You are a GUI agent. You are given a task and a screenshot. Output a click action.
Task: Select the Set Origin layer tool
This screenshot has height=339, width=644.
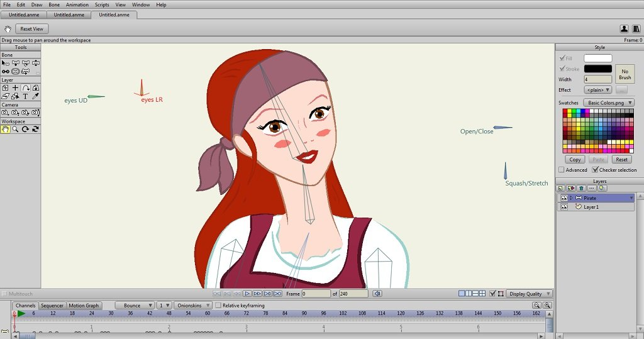tap(5, 87)
